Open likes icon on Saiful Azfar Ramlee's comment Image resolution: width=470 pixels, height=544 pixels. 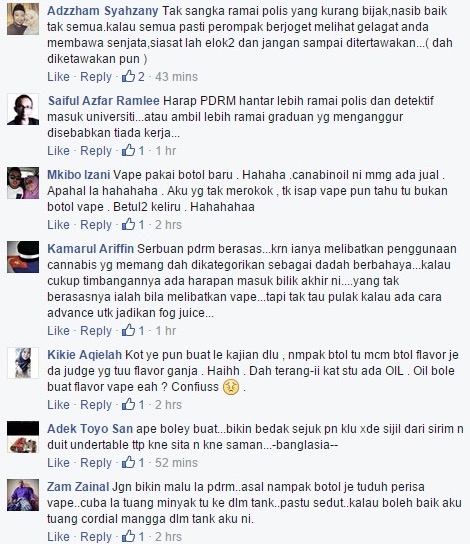pyautogui.click(x=128, y=150)
